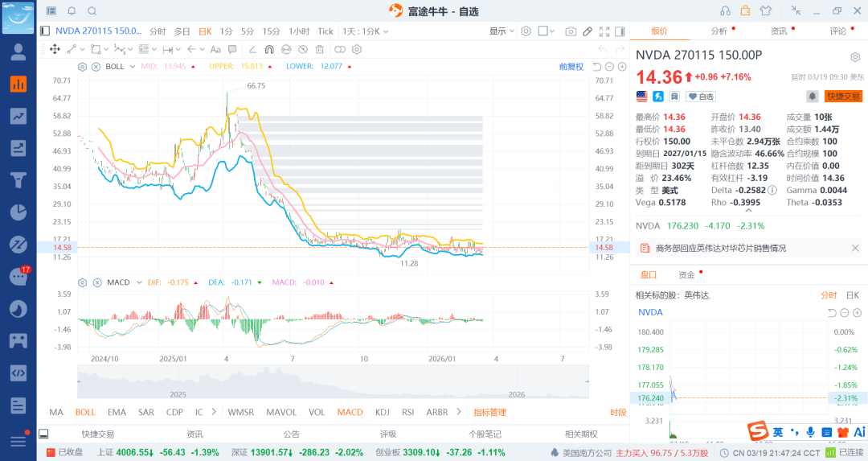
Task: Switch to 资金 tab
Action: [686, 275]
